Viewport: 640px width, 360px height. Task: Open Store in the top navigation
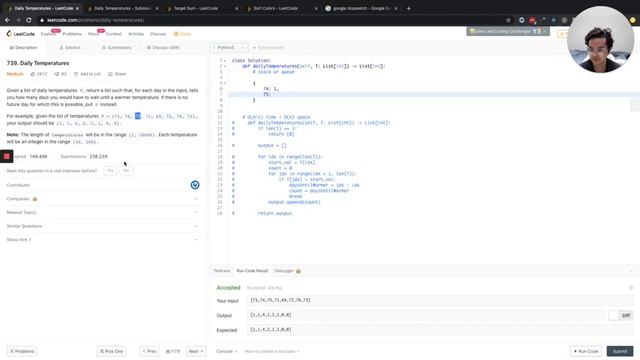(182, 34)
